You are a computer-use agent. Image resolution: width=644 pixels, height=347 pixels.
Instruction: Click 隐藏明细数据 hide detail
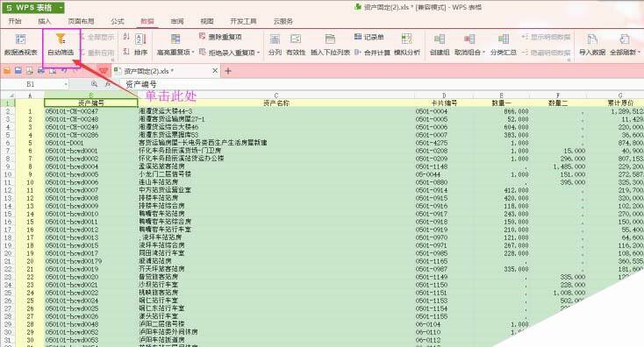tap(546, 53)
